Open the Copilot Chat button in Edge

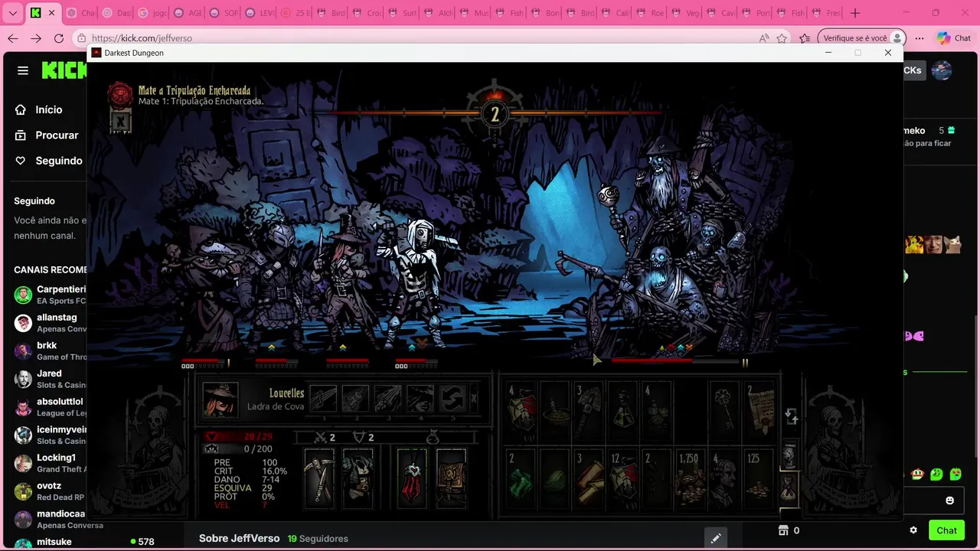[x=954, y=38]
